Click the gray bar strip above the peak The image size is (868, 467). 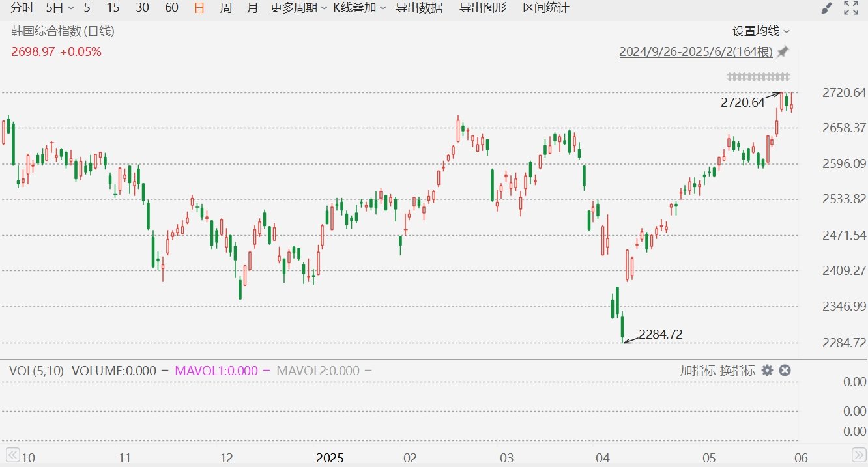(x=759, y=77)
